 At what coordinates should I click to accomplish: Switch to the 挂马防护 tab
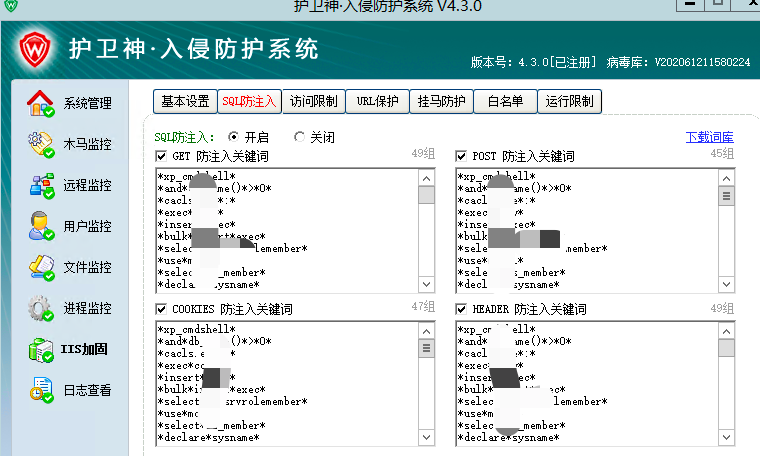tap(442, 101)
